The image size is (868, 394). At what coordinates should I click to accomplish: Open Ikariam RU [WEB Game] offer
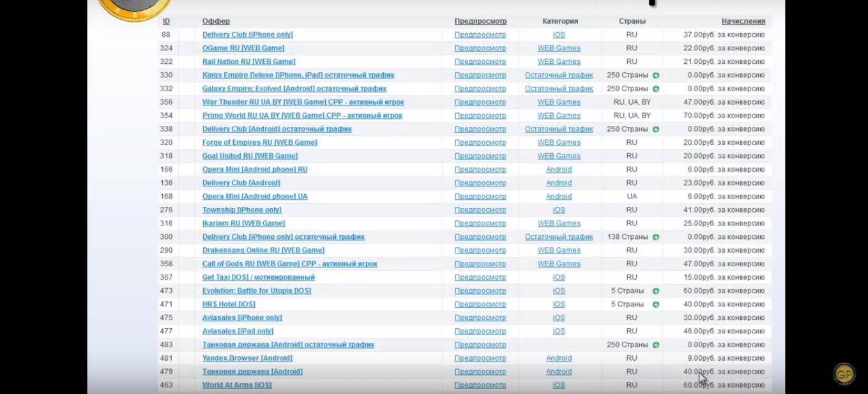point(243,224)
